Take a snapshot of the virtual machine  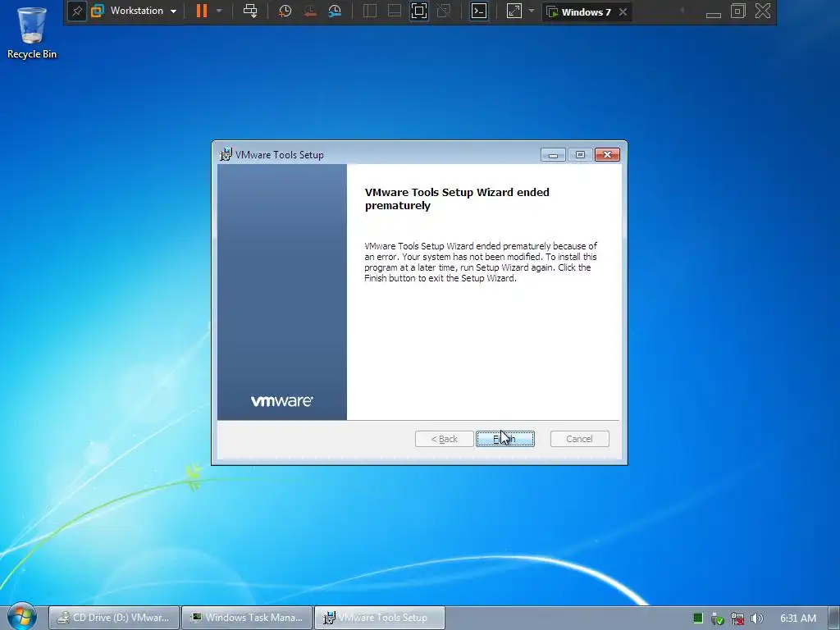[285, 11]
